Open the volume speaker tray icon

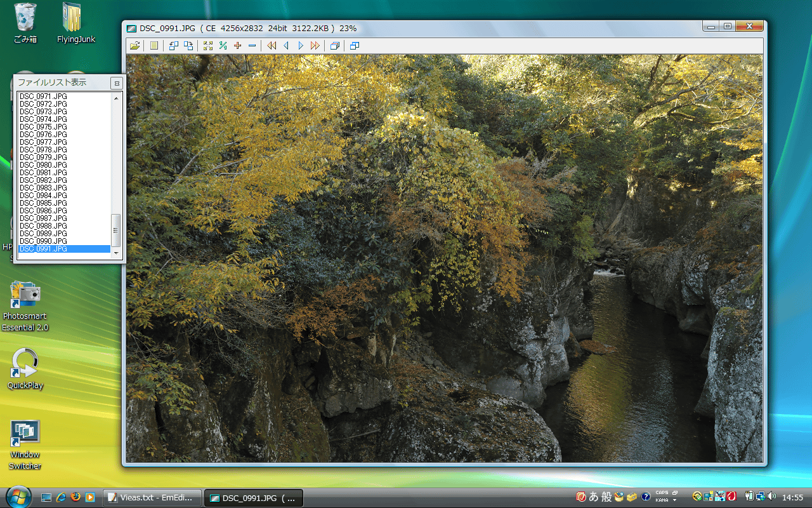771,497
